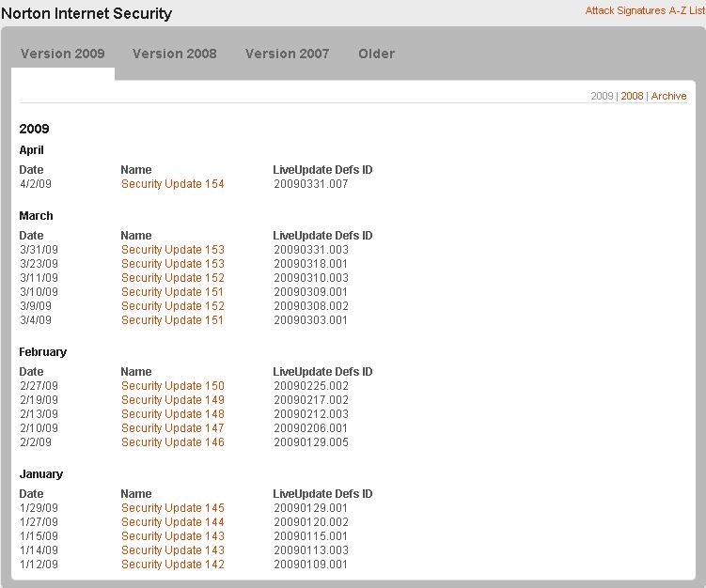The height and width of the screenshot is (588, 706).
Task: Select Security Update 146 link
Action: point(173,442)
